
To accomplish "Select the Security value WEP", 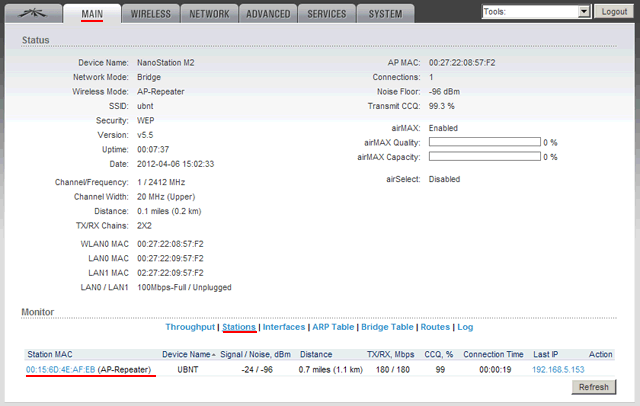I will [145, 120].
